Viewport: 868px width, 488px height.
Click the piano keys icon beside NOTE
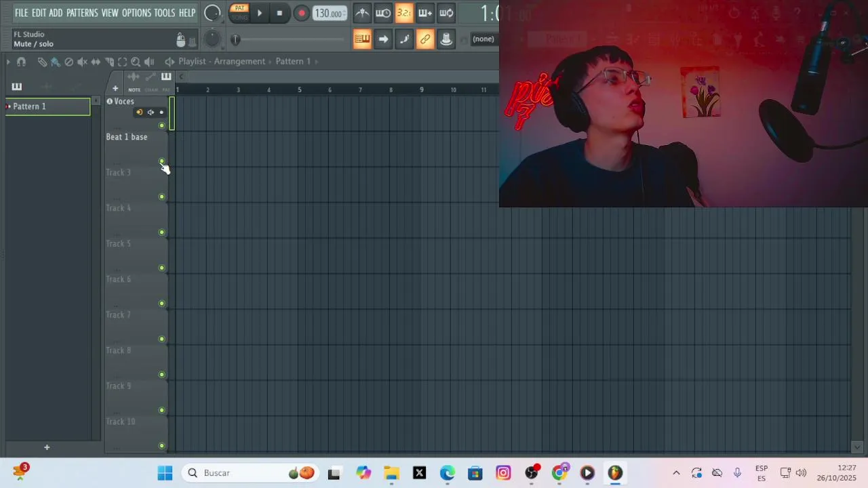pyautogui.click(x=166, y=77)
